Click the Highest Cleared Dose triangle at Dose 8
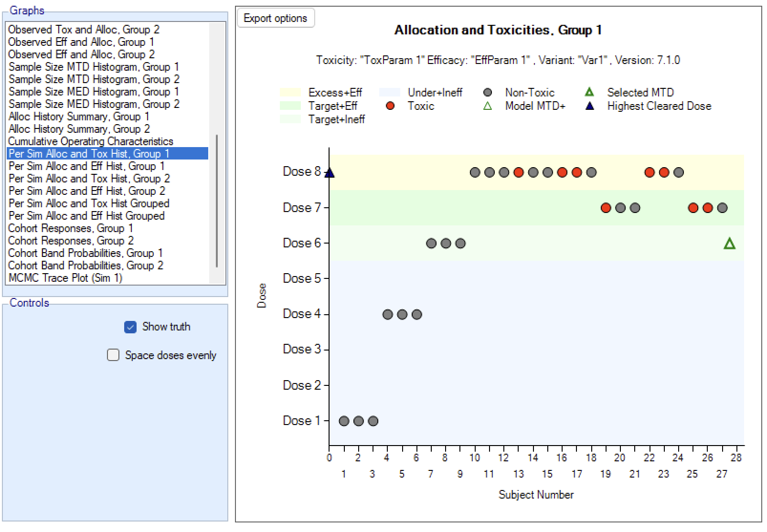The width and height of the screenshot is (767, 532). [x=330, y=172]
